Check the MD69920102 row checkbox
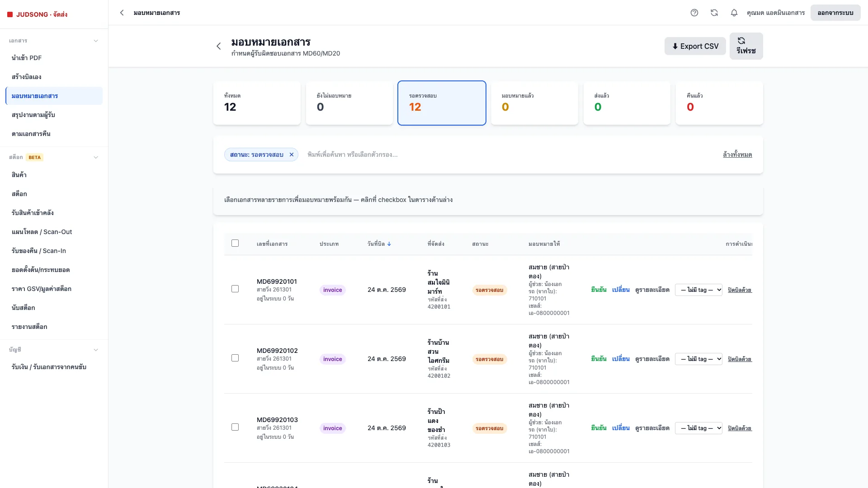Screen dimensions: 868x488 point(235,358)
